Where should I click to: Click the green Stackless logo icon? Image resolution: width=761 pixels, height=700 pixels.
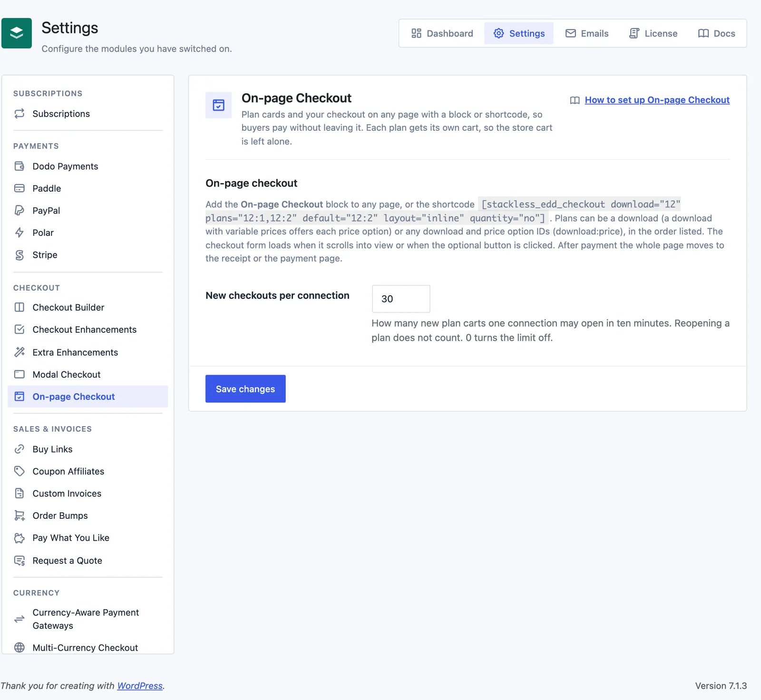[x=17, y=33]
